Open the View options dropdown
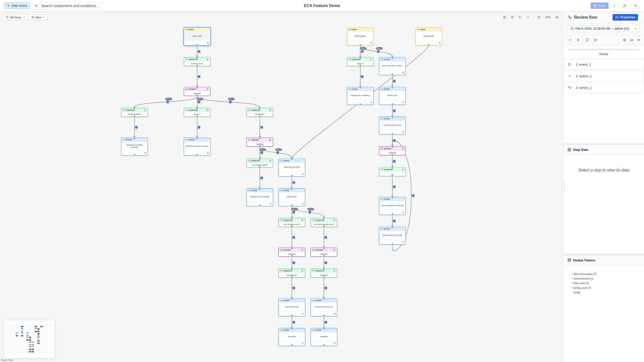This screenshot has width=644, height=362. coord(38,17)
